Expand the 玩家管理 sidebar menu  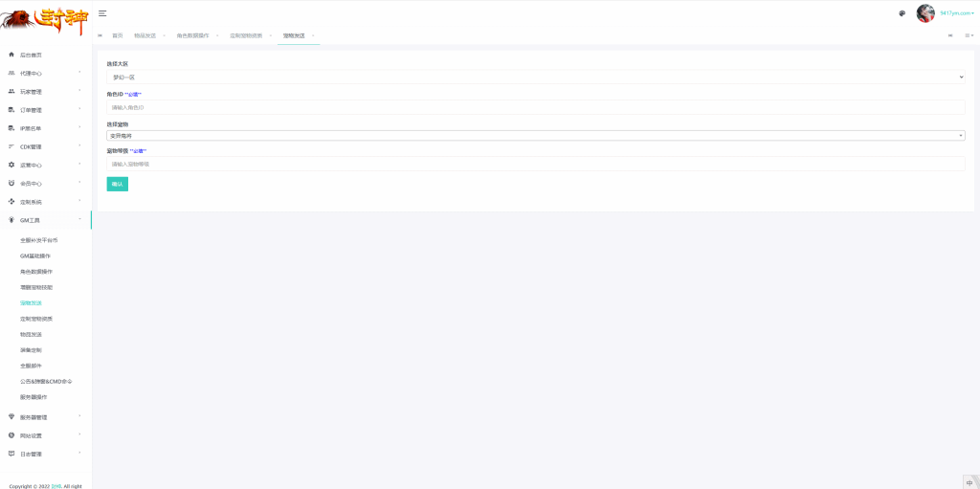point(46,92)
